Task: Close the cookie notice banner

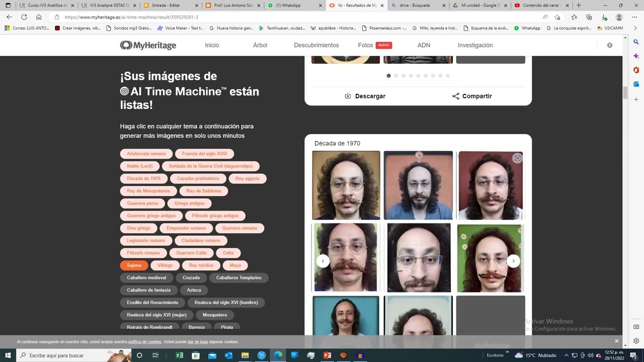Action: point(616,341)
